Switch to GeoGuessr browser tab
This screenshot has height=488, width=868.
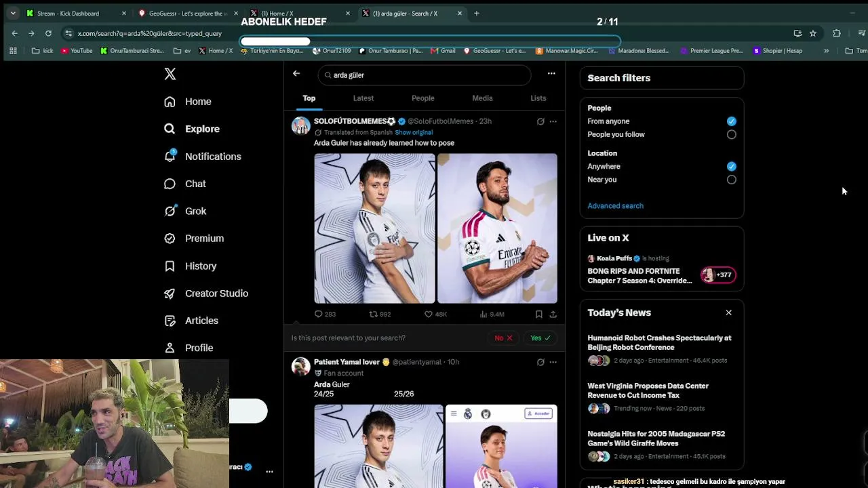[188, 13]
